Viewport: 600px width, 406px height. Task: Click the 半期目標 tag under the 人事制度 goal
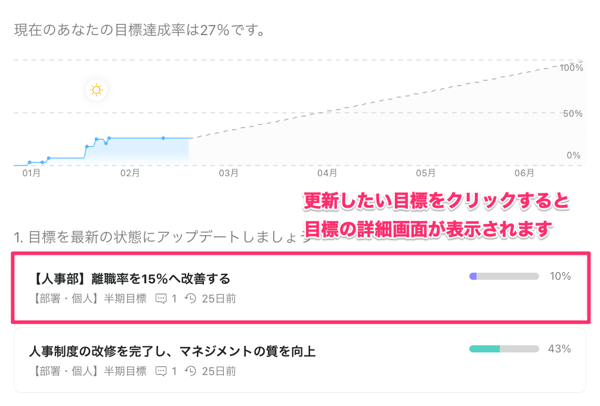125,371
